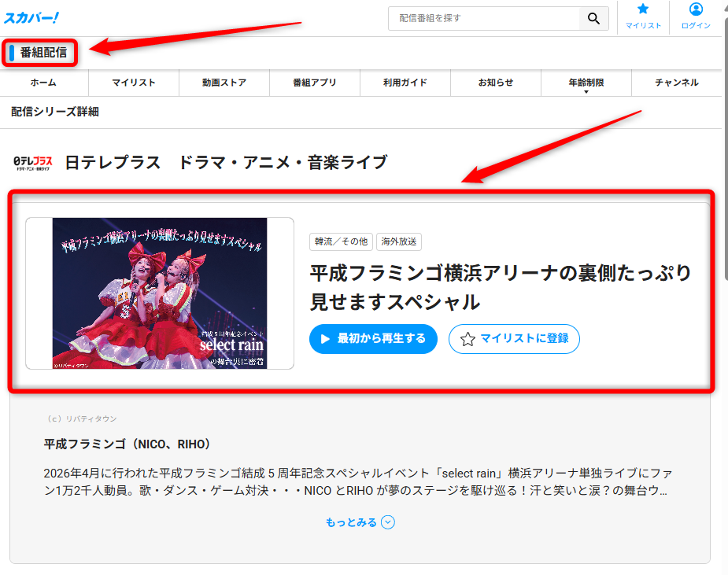Viewport: 728px width, 575px height.
Task: Click the page vertical scrollbar
Action: (725, 149)
